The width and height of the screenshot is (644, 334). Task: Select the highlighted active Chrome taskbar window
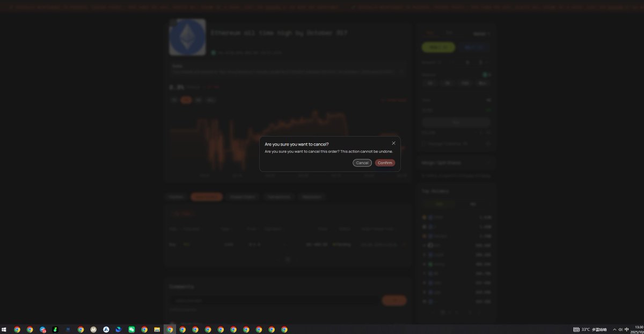pyautogui.click(x=170, y=329)
